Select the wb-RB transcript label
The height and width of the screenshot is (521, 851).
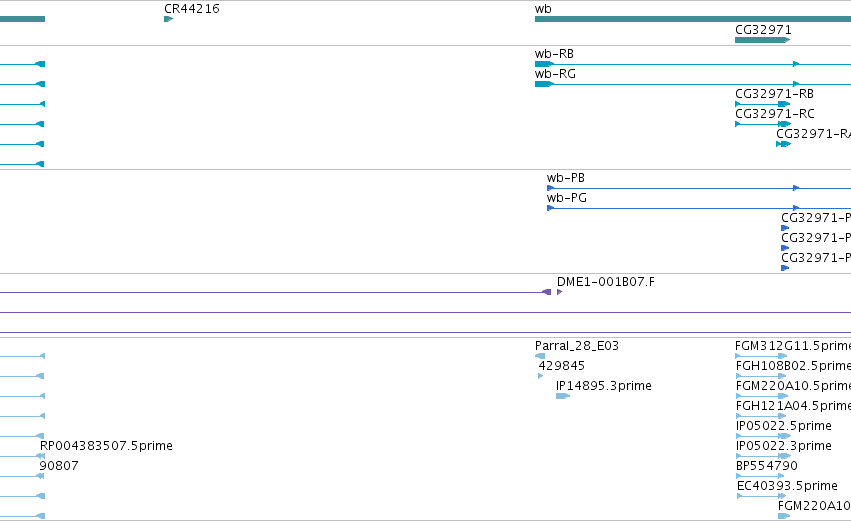(x=554, y=54)
